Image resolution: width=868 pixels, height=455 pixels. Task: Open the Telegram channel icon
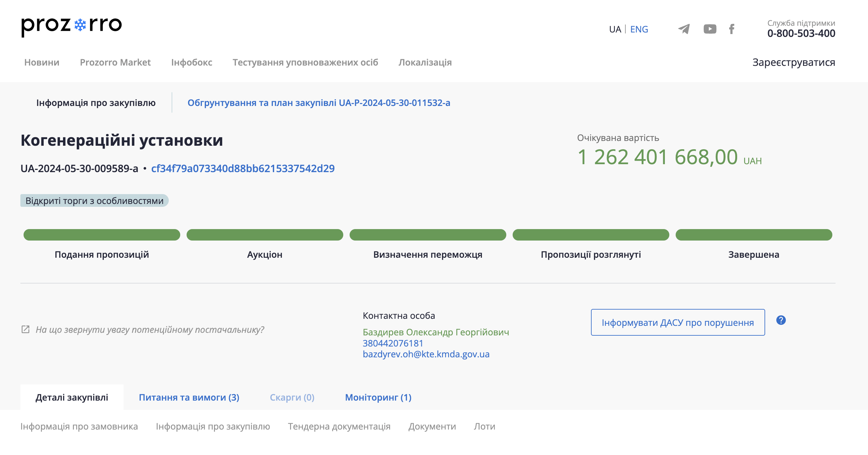(x=684, y=29)
